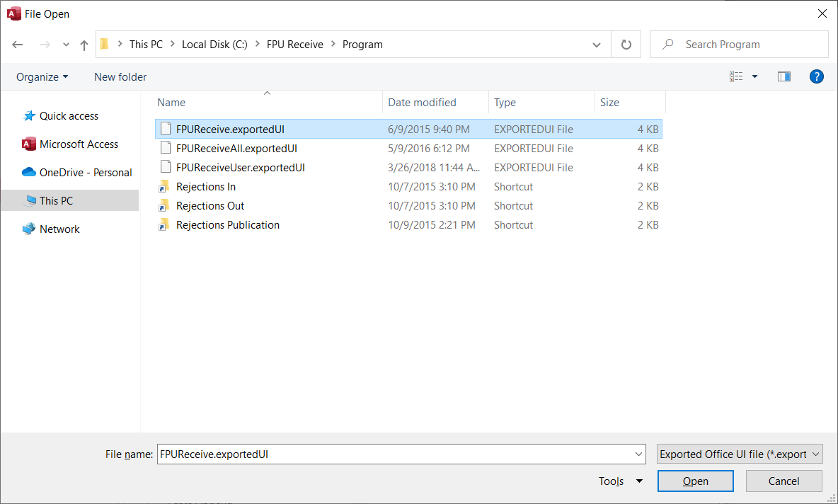Sort files by Date modified column header

(x=422, y=103)
